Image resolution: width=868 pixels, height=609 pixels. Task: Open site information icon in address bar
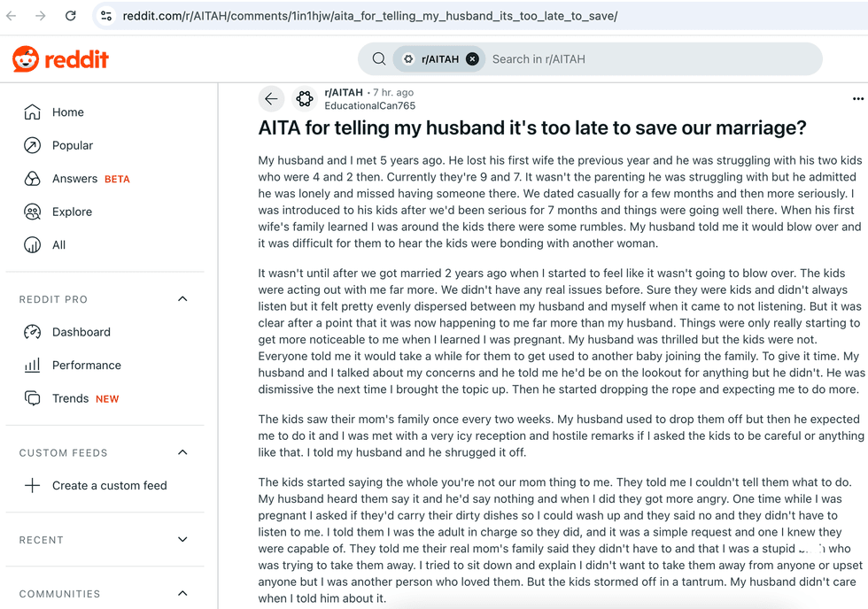105,15
